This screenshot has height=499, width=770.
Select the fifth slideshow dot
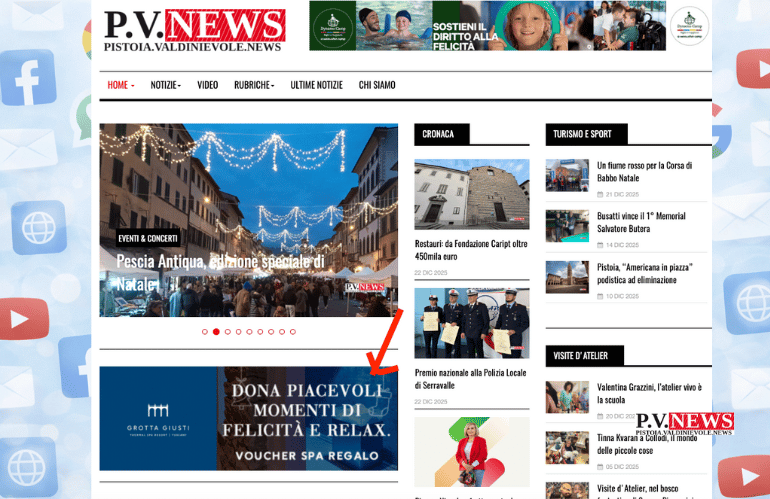point(249,332)
